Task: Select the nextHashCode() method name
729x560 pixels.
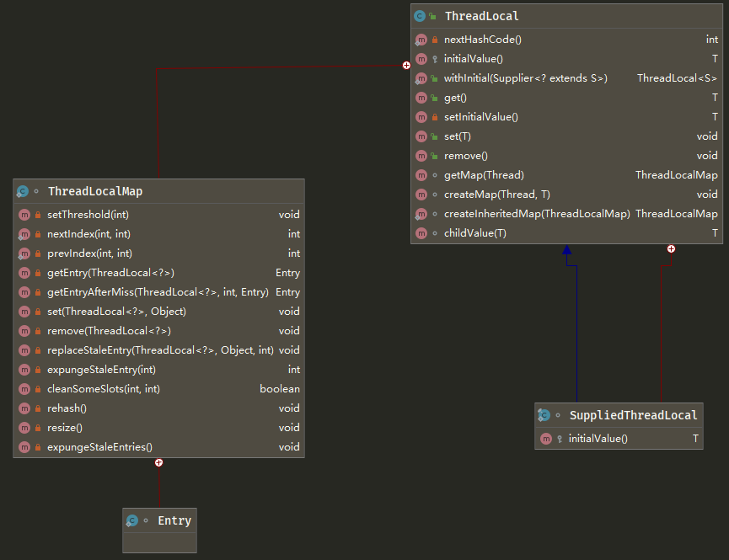Action: tap(483, 40)
